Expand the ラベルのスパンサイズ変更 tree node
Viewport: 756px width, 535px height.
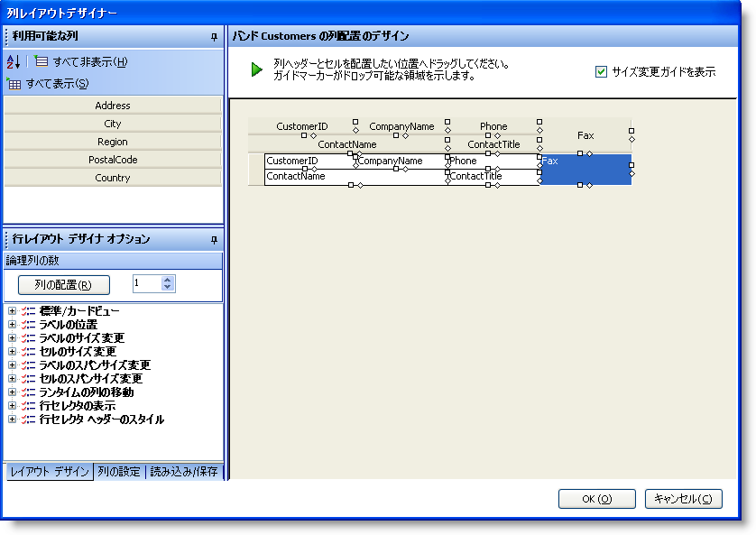[x=12, y=366]
